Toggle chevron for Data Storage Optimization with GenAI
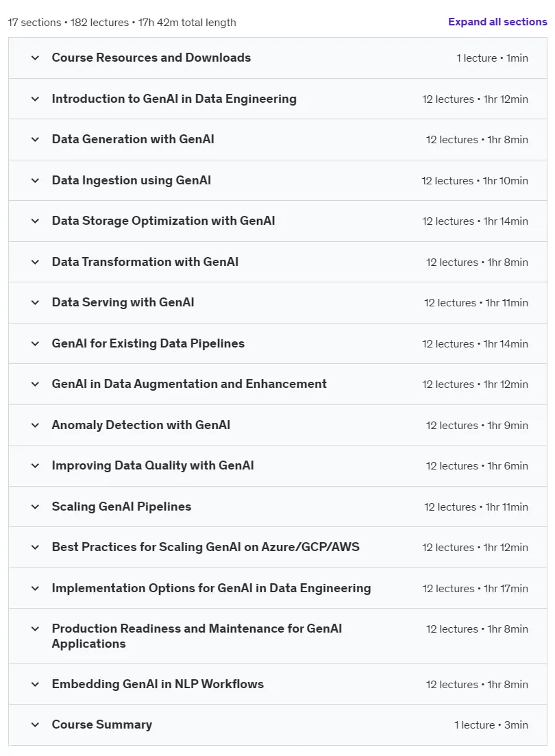This screenshot has width=555, height=756. click(x=35, y=221)
